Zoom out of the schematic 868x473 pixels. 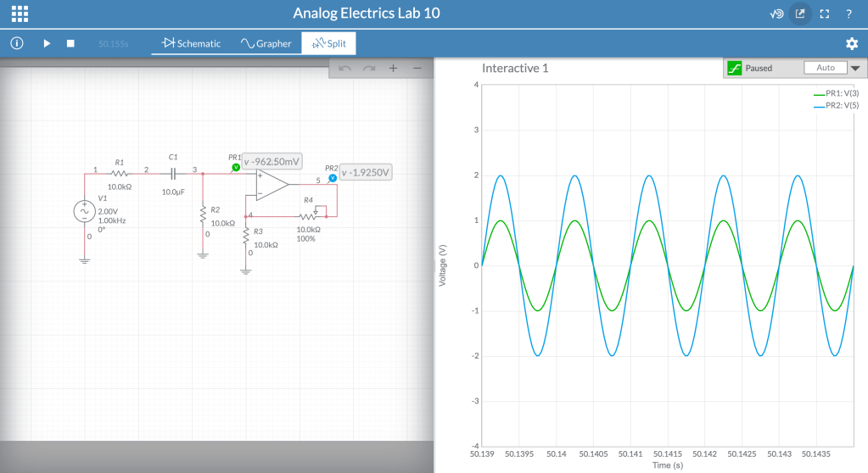coord(417,68)
